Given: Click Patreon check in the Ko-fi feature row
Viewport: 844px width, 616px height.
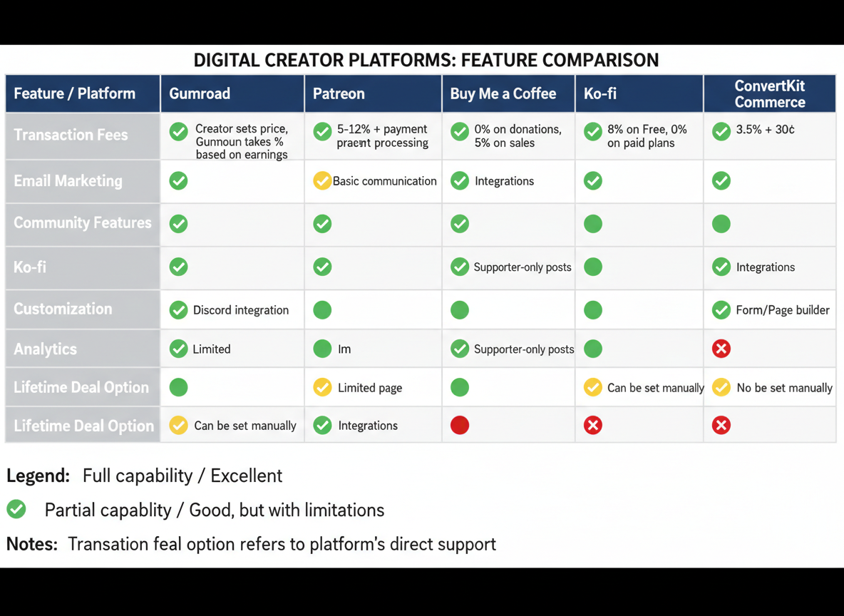Looking at the screenshot, I should coord(322,267).
